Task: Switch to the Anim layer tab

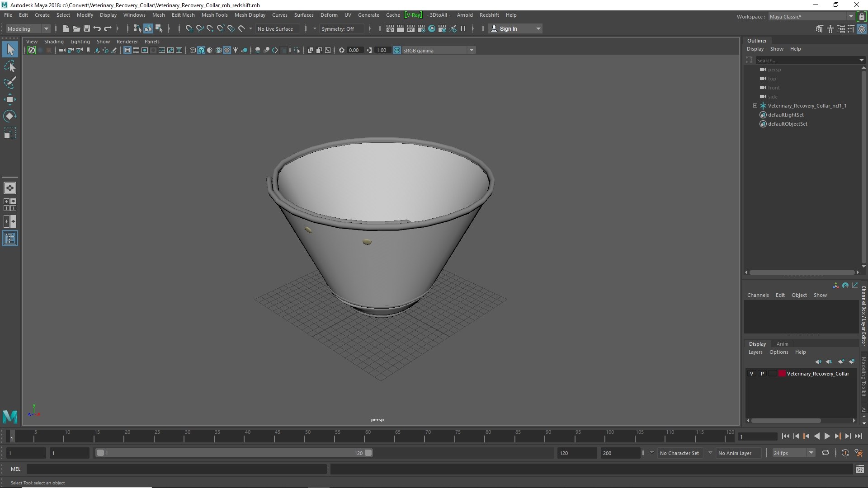Action: [x=782, y=344]
